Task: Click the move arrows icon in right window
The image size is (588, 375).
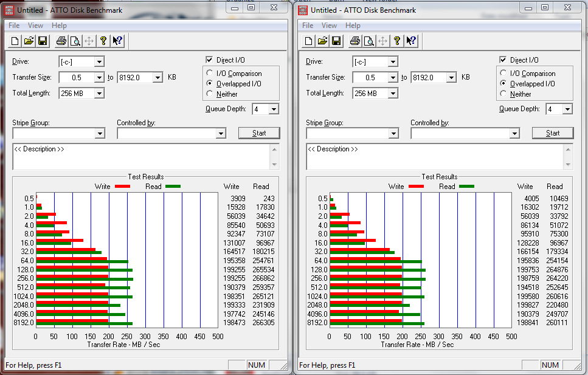Action: (x=382, y=41)
